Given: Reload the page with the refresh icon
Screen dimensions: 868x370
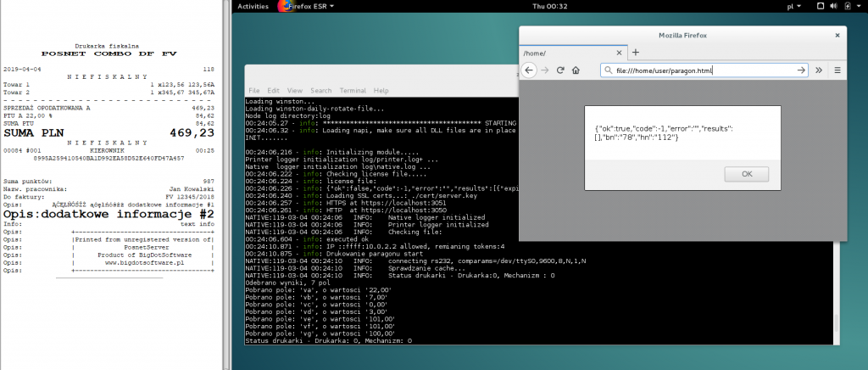Looking at the screenshot, I should (560, 70).
